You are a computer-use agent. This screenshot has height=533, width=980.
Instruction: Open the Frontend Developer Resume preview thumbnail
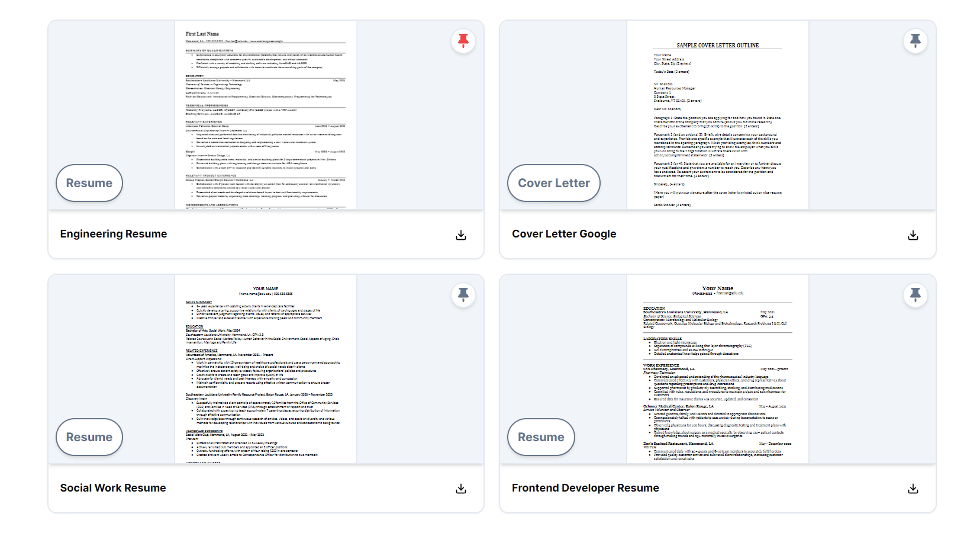click(718, 369)
